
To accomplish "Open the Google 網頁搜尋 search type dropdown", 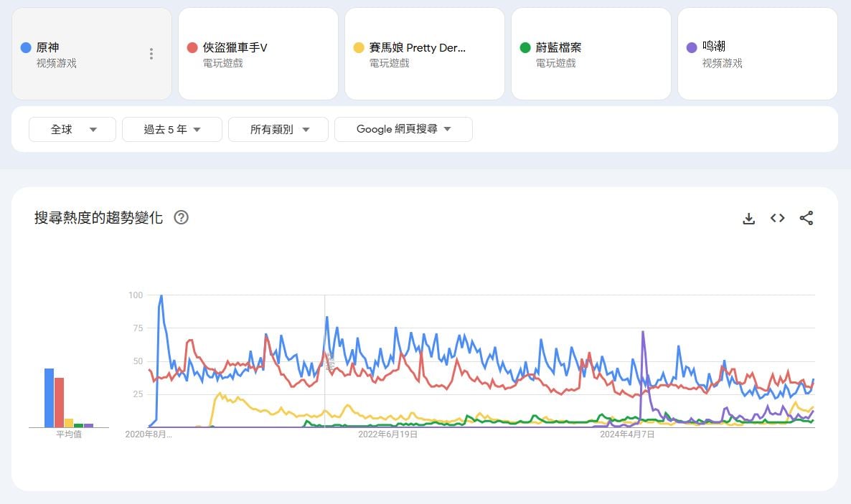I will click(403, 130).
